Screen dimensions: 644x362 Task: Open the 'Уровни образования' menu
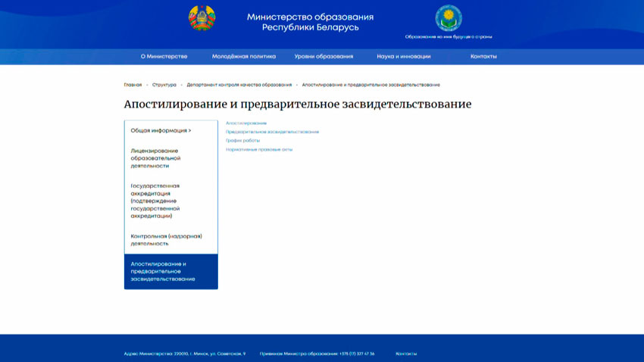pyautogui.click(x=324, y=57)
